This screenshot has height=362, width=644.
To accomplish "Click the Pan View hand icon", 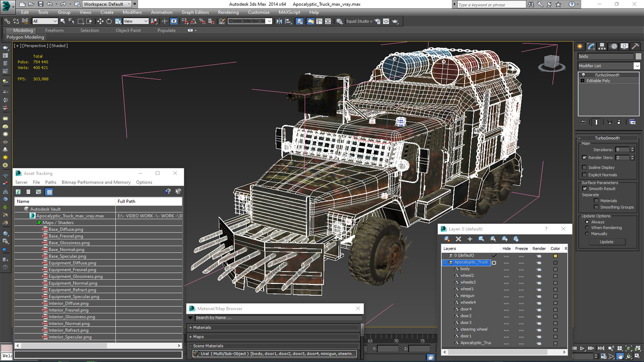I will pyautogui.click(x=620, y=356).
